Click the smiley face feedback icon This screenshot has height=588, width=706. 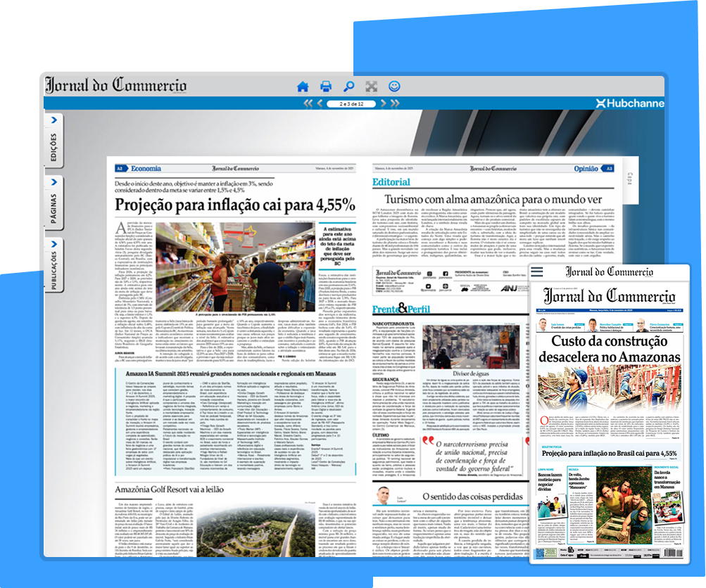tap(394, 87)
